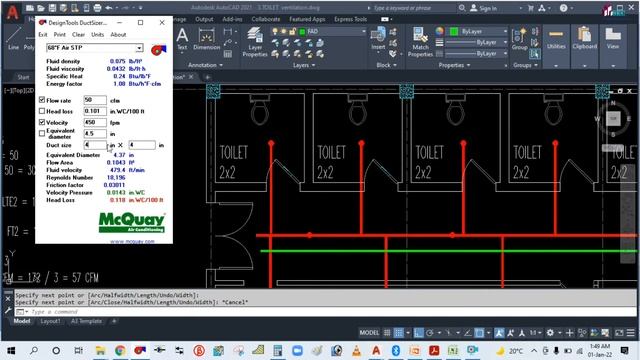Open the Print menu in DuctSizer
Image resolution: width=640 pixels, height=360 pixels.
[60, 35]
